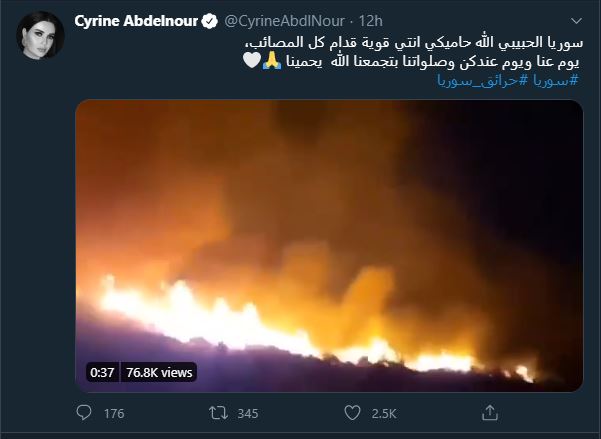Open the Cyrine Abdelnour display name
601x439 pixels.
(x=136, y=21)
